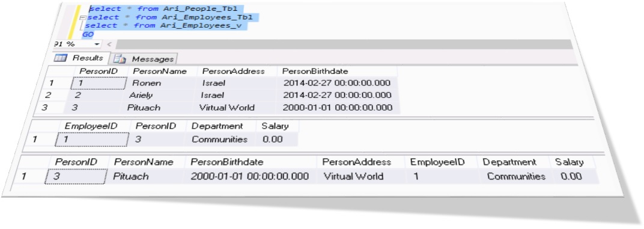This screenshot has height=229, width=644.
Task: Select the Department column header in second grid
Action: pos(220,126)
